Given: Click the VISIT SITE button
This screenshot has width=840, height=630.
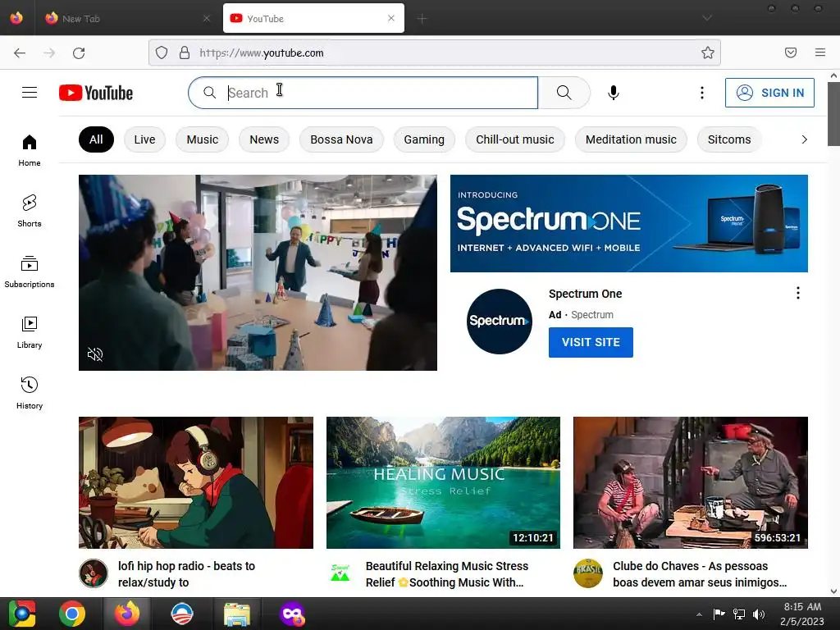Looking at the screenshot, I should 591,342.
